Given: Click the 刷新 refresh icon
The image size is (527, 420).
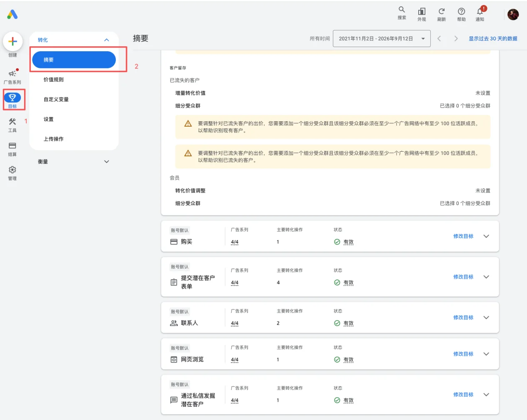Looking at the screenshot, I should click(x=442, y=11).
